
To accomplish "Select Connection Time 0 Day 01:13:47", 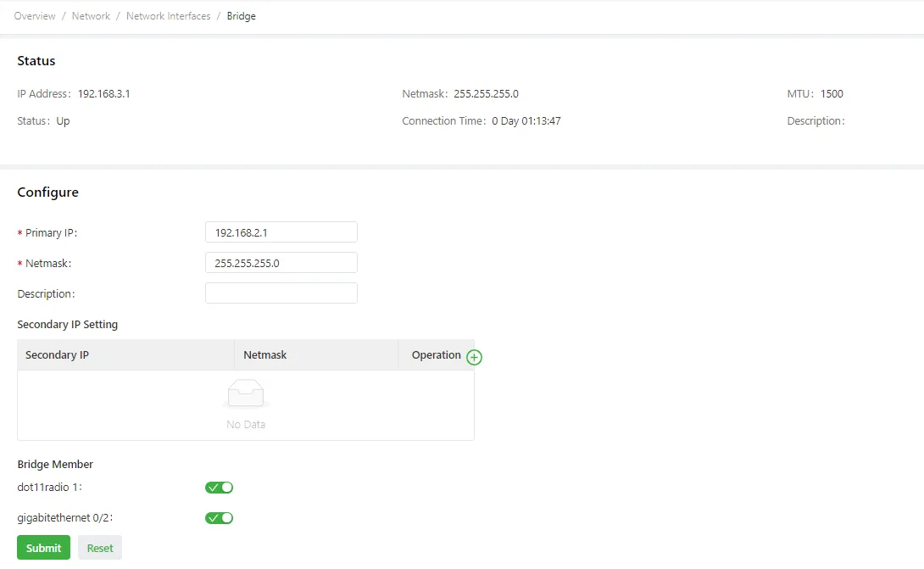I will 526,121.
